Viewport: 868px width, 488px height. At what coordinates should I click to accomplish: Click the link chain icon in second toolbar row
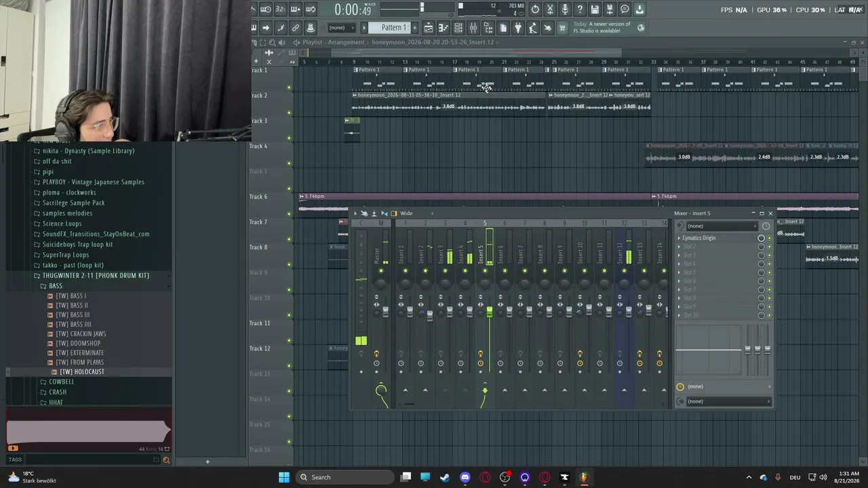point(296,28)
